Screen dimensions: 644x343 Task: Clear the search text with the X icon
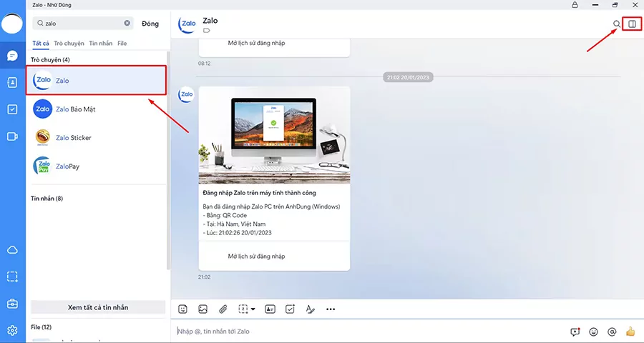(x=127, y=23)
